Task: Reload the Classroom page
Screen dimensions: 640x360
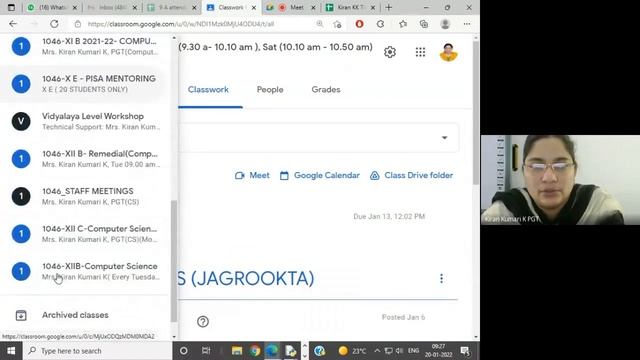Action: [x=54, y=24]
